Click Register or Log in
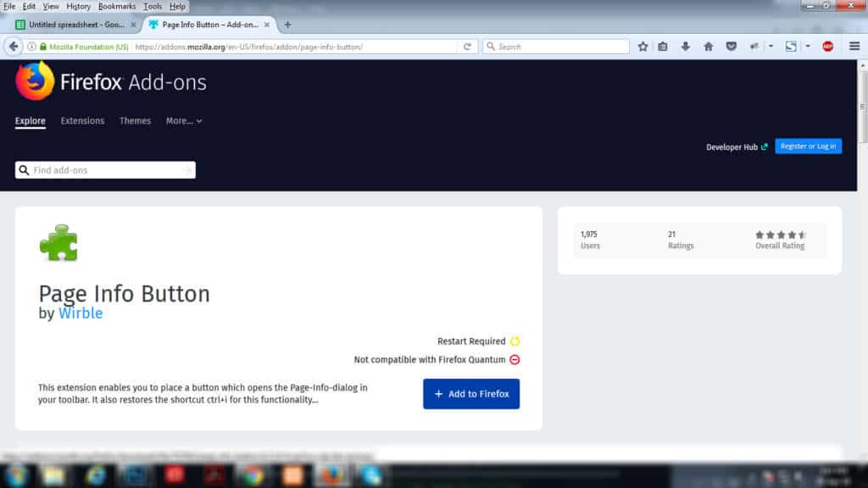This screenshot has width=868, height=488. click(x=808, y=146)
